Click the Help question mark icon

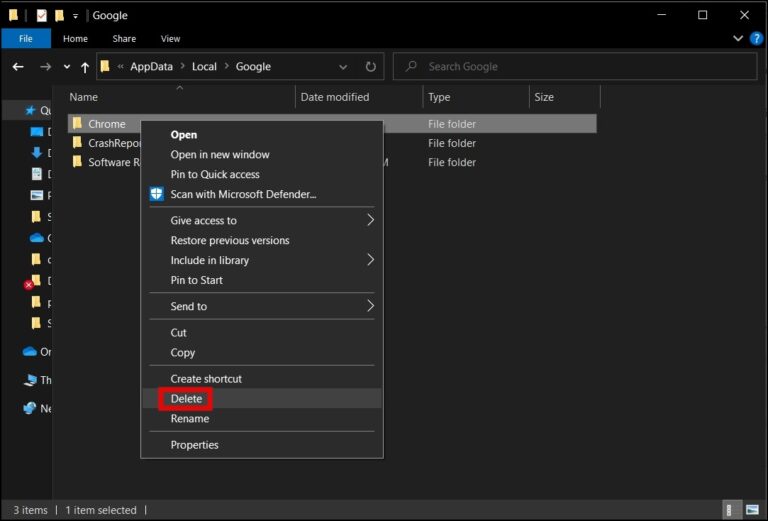[756, 39]
